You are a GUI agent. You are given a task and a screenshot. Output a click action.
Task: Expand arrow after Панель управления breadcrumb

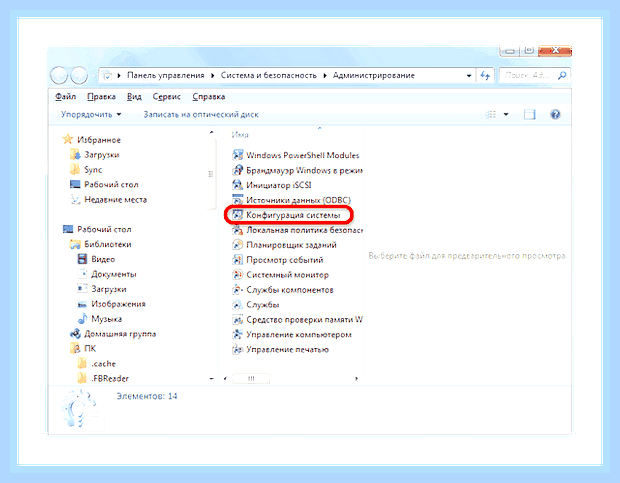[212, 75]
